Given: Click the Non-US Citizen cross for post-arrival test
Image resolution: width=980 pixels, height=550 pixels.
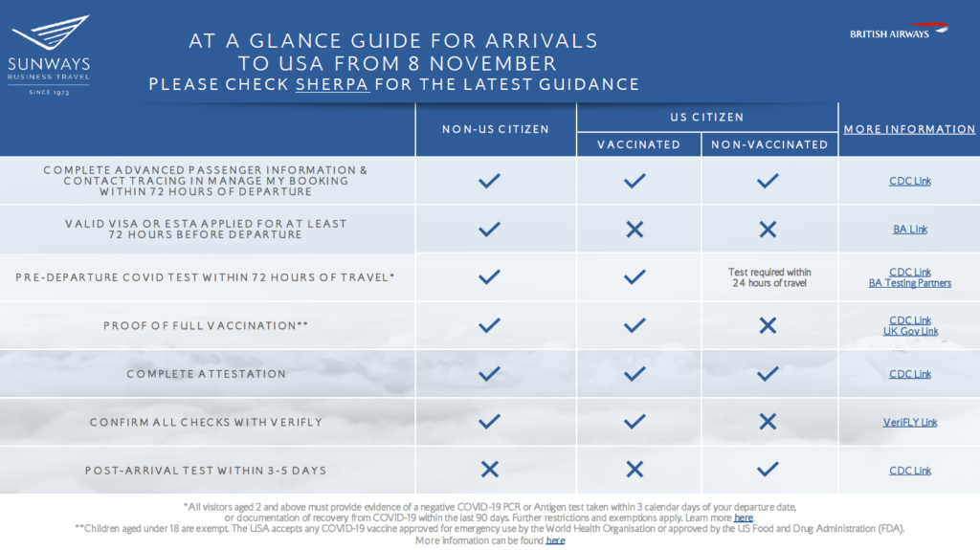Looking at the screenshot, I should click(489, 470).
